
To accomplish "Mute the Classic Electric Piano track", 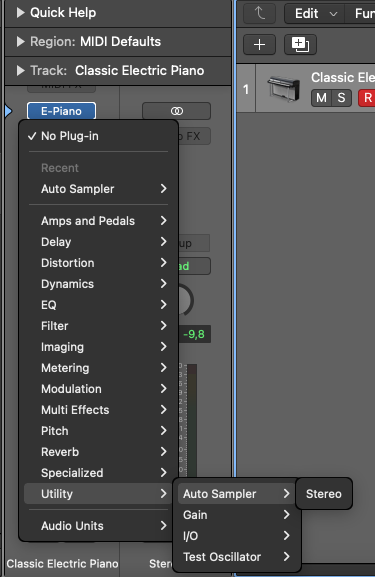I will (x=321, y=98).
